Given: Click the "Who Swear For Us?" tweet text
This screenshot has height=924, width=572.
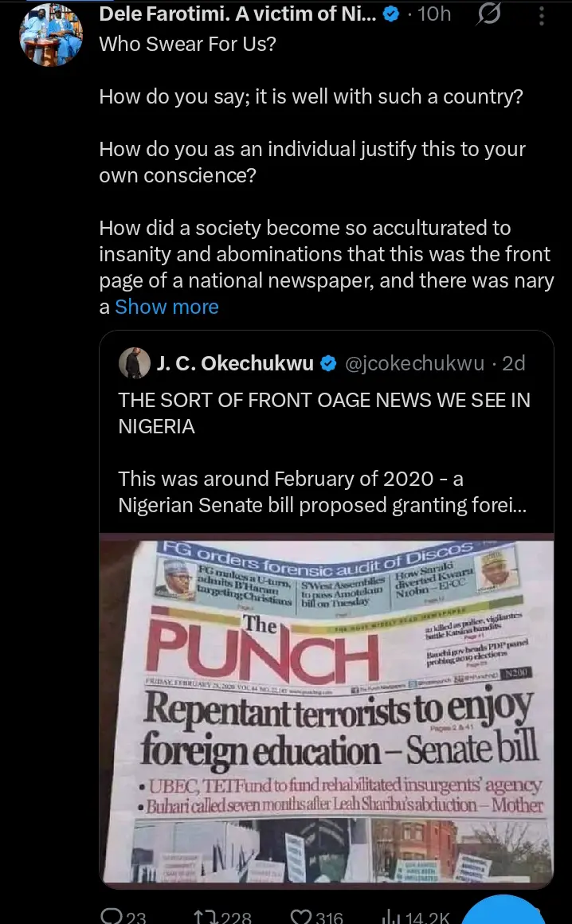Looking at the screenshot, I should coord(188,45).
